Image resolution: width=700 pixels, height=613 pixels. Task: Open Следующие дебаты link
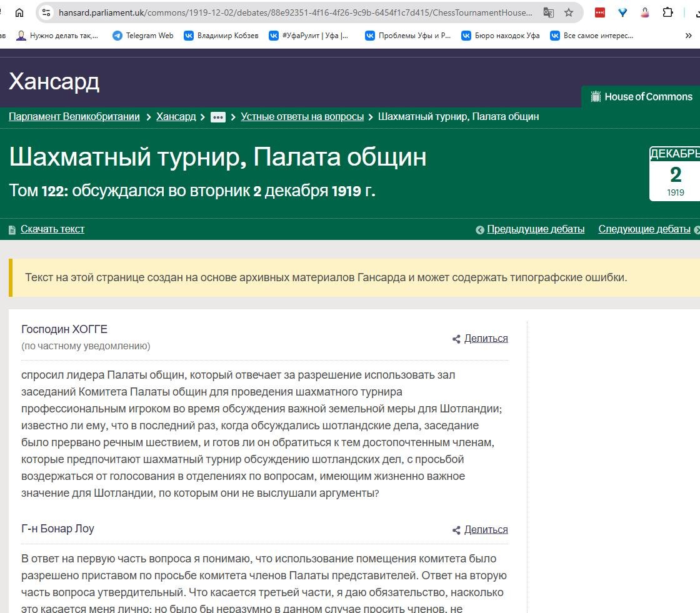pos(644,229)
